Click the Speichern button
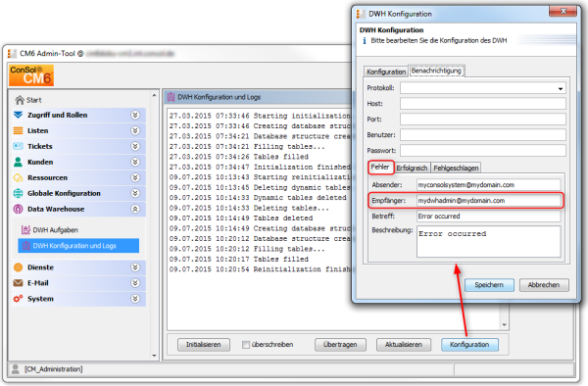 pyautogui.click(x=489, y=285)
